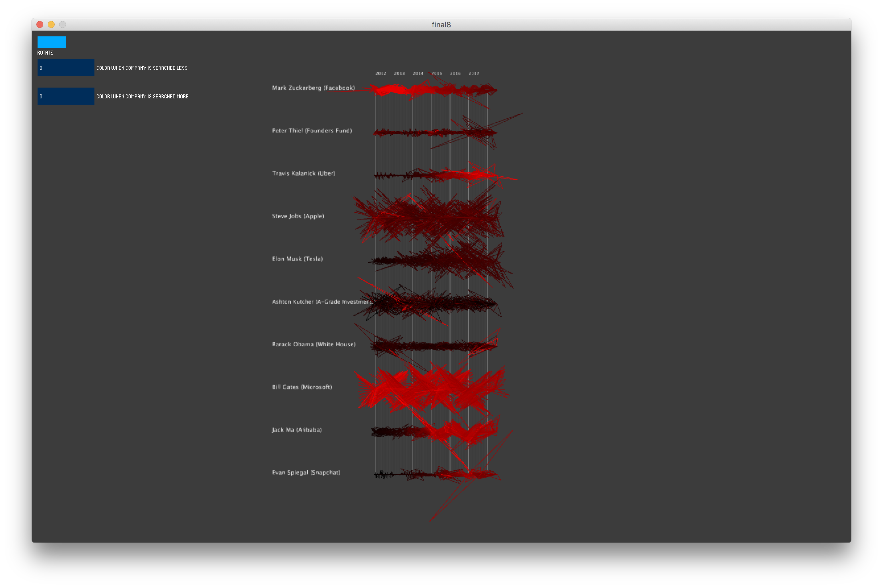Image resolution: width=883 pixels, height=588 pixels.
Task: Click the red close window button
Action: (40, 24)
